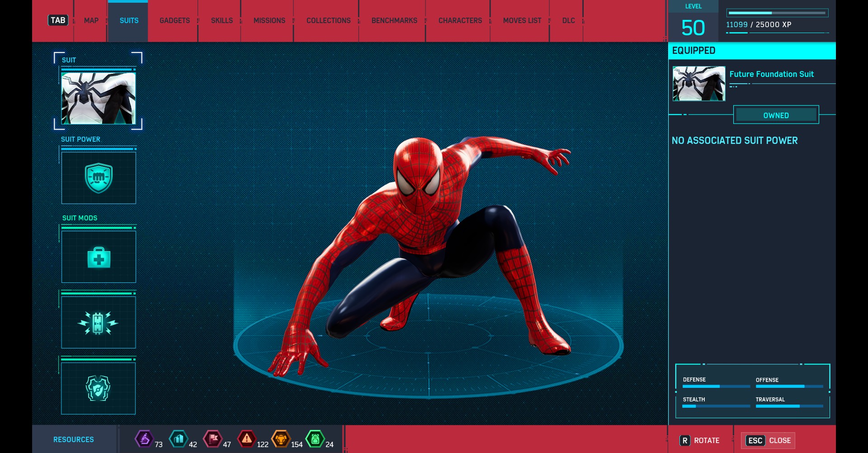Open the TAB navigation indicator
This screenshot has height=453, width=868.
pos(57,20)
